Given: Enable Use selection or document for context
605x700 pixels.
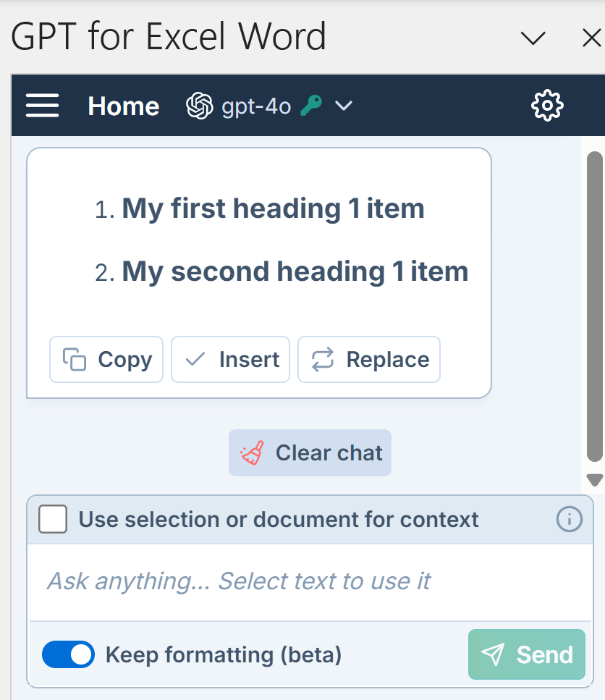Looking at the screenshot, I should pos(53,519).
